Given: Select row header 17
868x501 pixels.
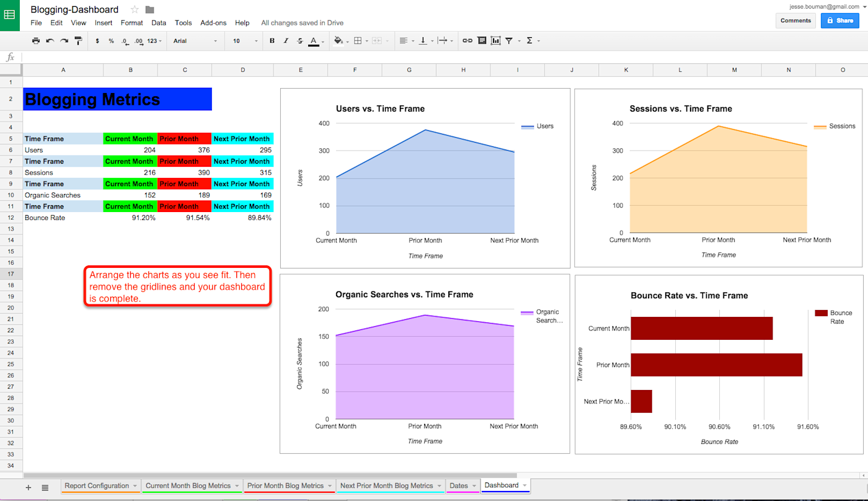Looking at the screenshot, I should 11,273.
